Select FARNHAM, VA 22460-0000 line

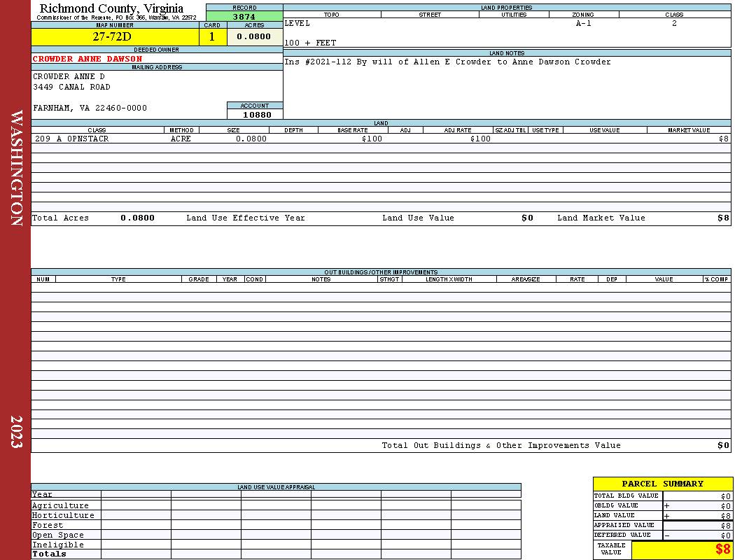pyautogui.click(x=90, y=108)
